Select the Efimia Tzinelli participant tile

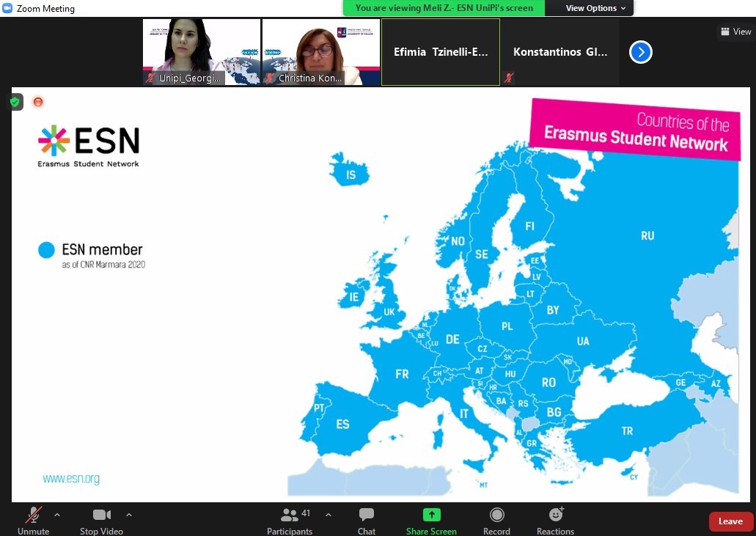tap(441, 52)
